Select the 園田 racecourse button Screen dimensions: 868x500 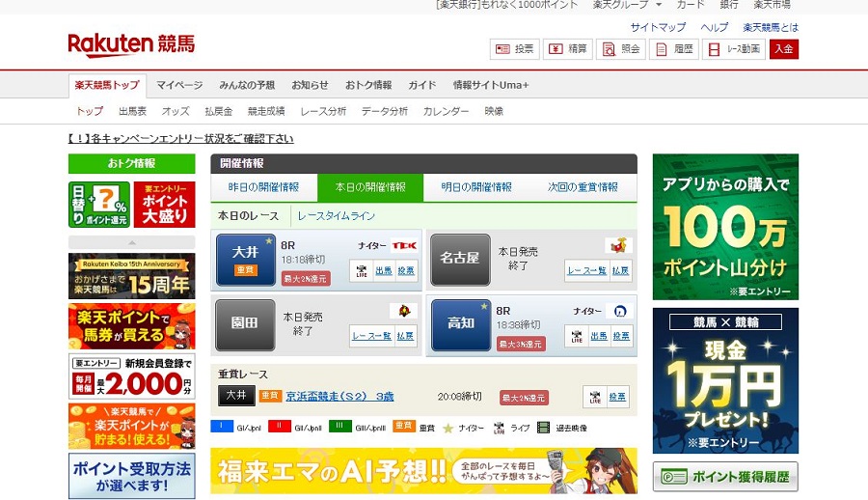pos(245,325)
